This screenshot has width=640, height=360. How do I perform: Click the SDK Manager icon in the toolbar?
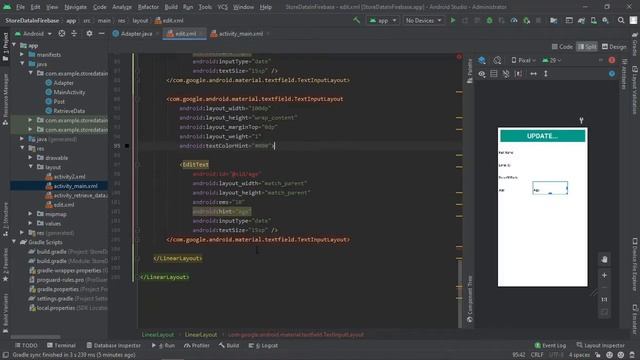click(x=605, y=20)
